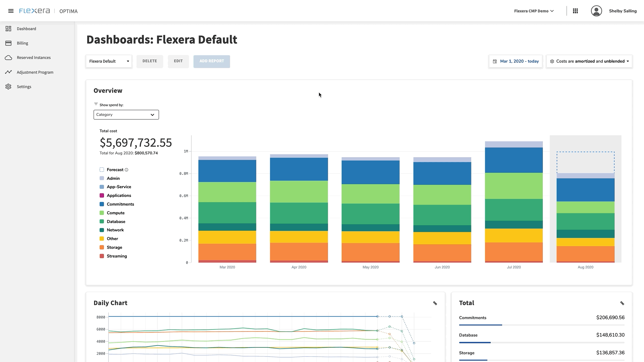Toggle the Other legend series
The height and width of the screenshot is (362, 644).
109,238
